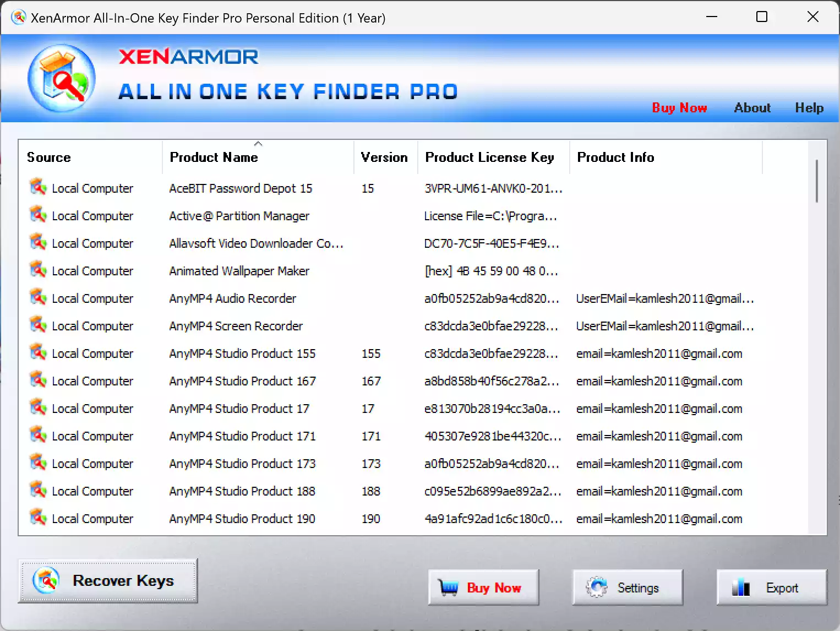Image resolution: width=840 pixels, height=631 pixels.
Task: Select Allavsoft Video Downloader product name
Action: point(256,243)
